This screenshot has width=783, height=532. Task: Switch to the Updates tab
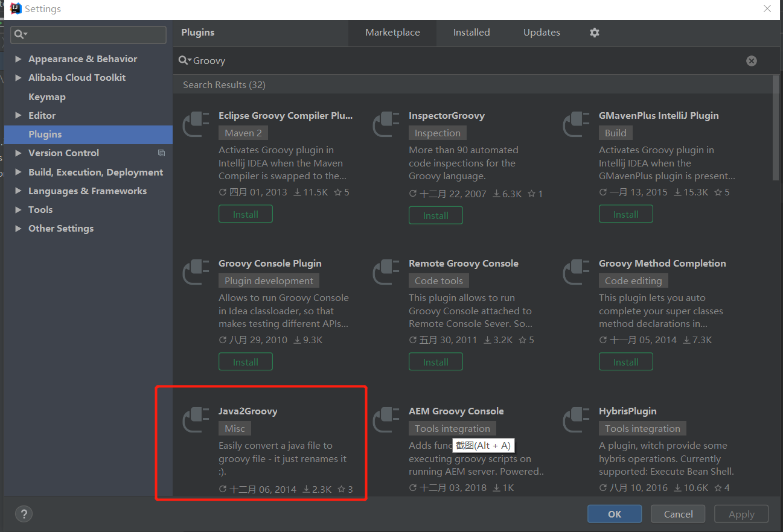[542, 33]
